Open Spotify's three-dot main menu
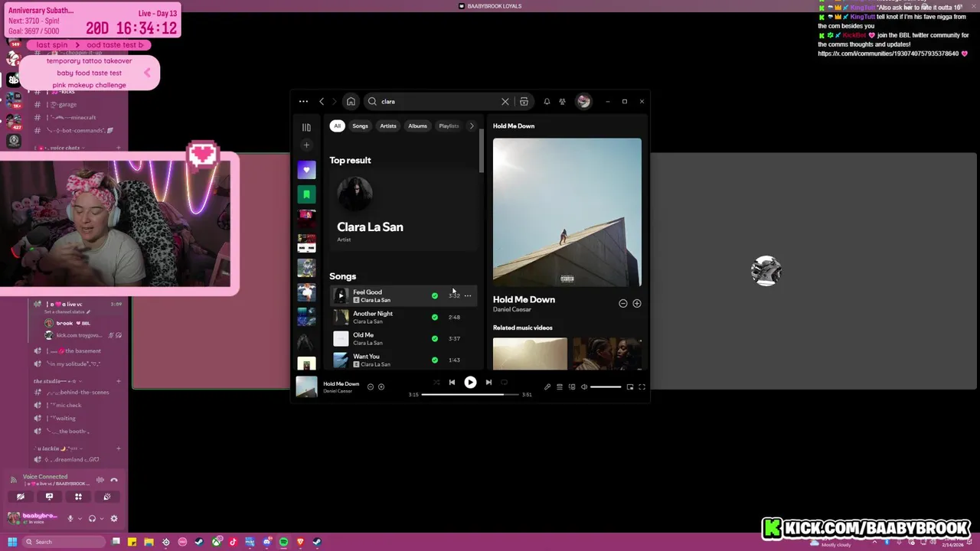 click(303, 101)
